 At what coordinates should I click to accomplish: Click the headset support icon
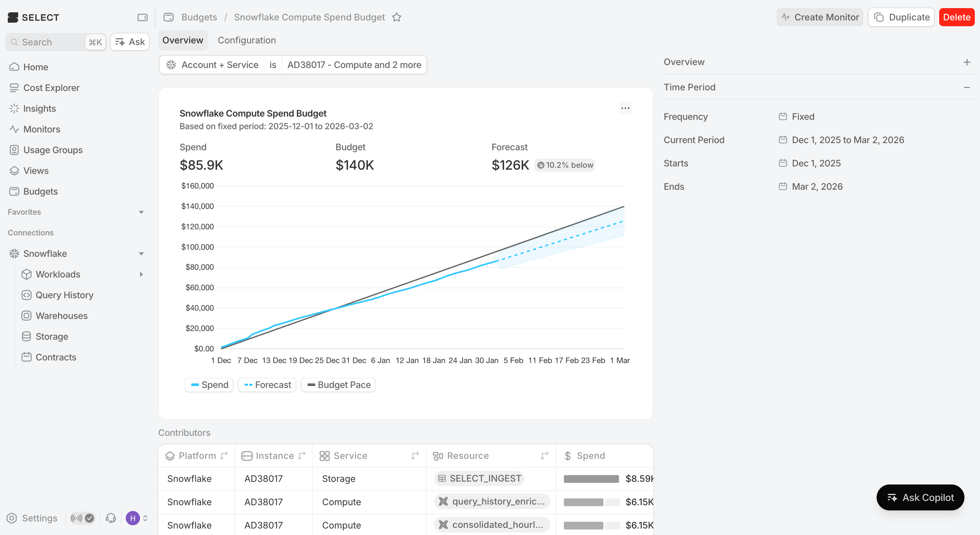[111, 518]
